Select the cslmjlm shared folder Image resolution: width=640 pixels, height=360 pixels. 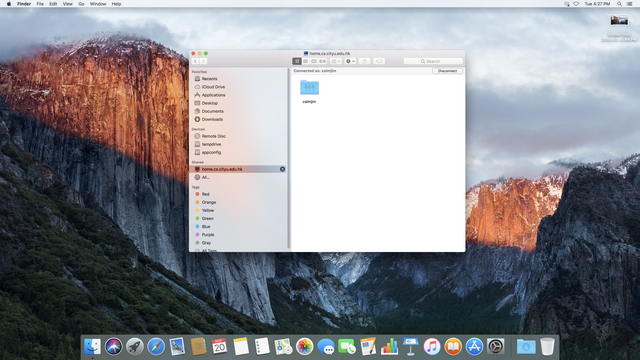coord(309,91)
